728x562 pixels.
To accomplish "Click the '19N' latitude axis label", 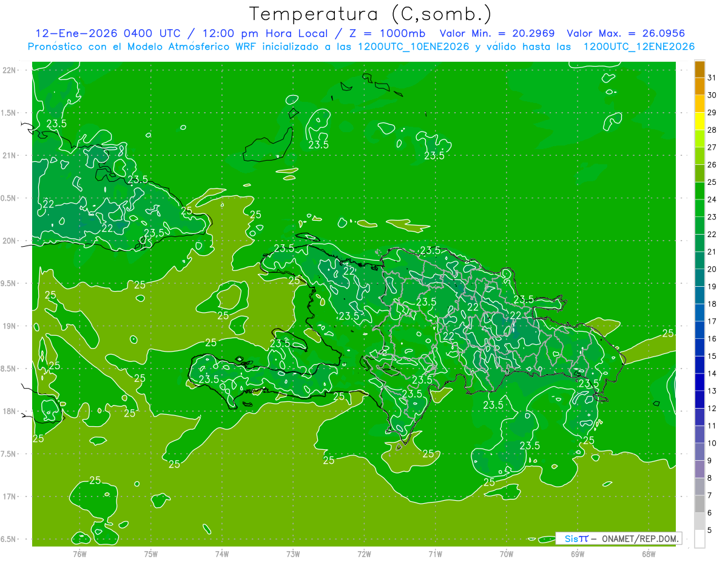I will click(10, 326).
